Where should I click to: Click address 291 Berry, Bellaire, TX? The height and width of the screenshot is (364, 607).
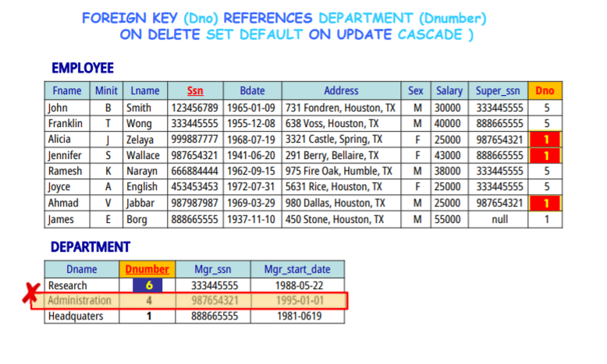332,156
